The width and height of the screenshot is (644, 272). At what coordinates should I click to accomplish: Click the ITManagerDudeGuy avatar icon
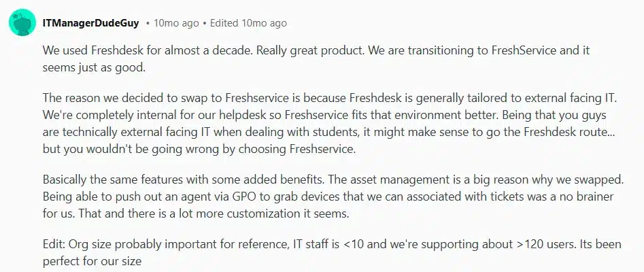[x=22, y=22]
